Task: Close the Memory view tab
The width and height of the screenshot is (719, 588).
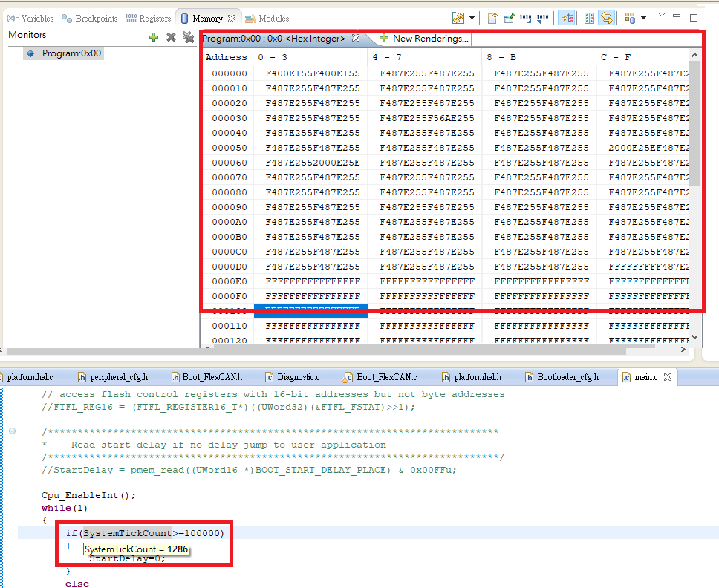Action: click(232, 19)
